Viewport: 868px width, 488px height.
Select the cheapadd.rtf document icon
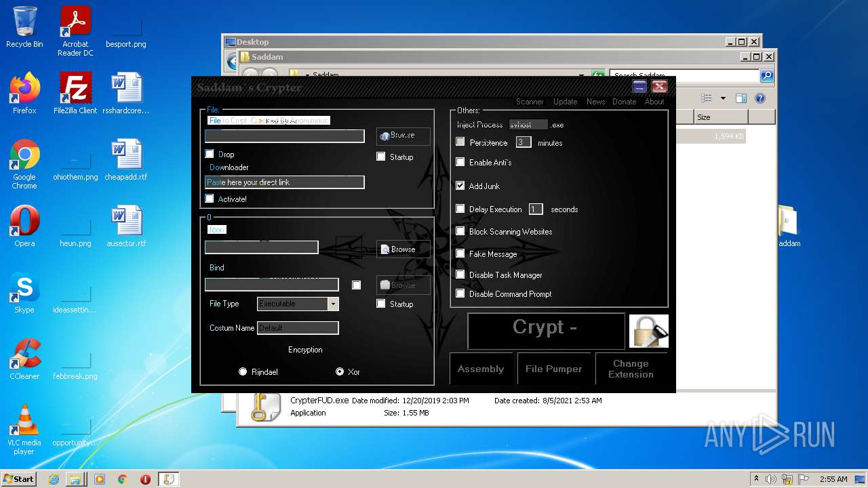point(126,160)
